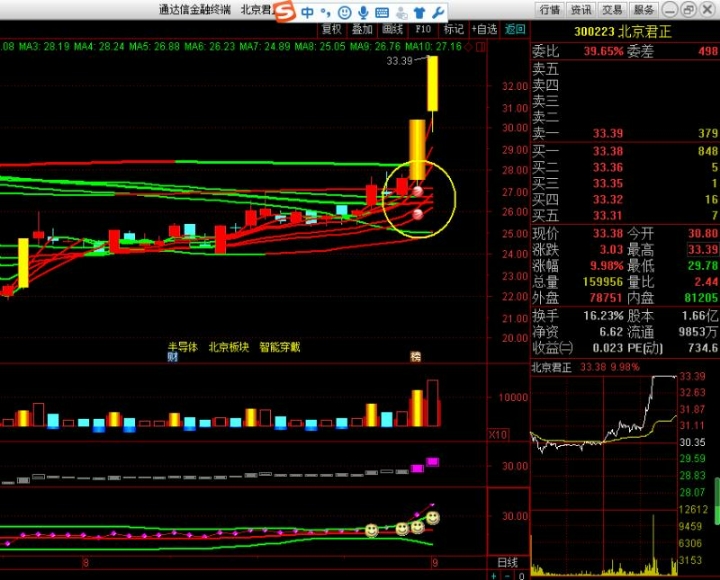
Task: Click the 0 button beside zoom controls
Action: 521,576
